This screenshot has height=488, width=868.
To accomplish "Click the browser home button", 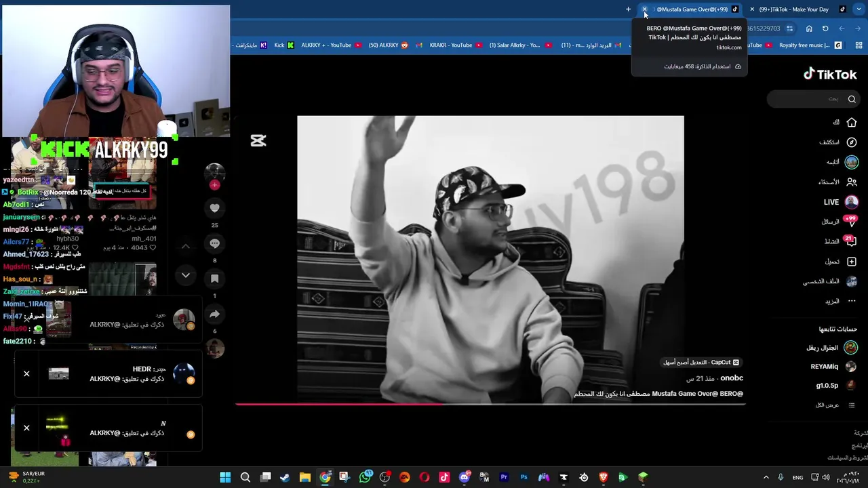I will coord(809,28).
